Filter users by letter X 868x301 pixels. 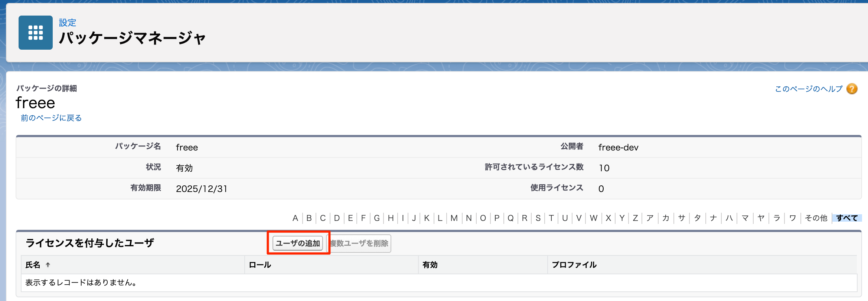coord(608,218)
